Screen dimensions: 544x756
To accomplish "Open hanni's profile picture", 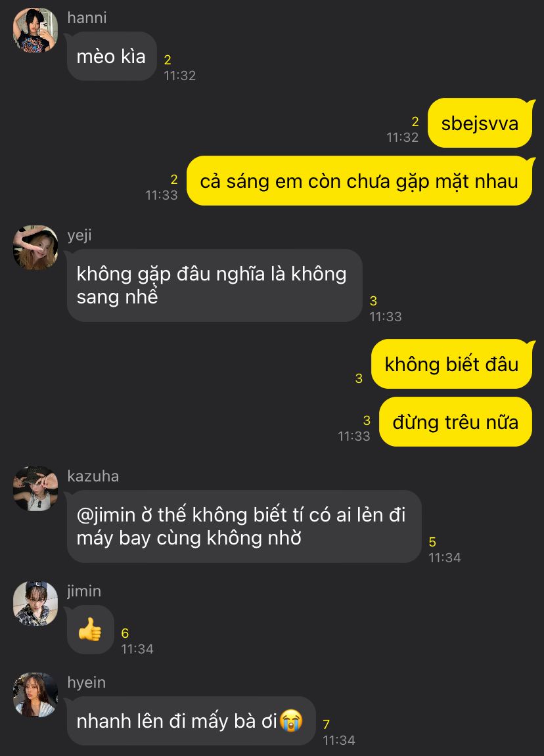I will click(x=35, y=30).
